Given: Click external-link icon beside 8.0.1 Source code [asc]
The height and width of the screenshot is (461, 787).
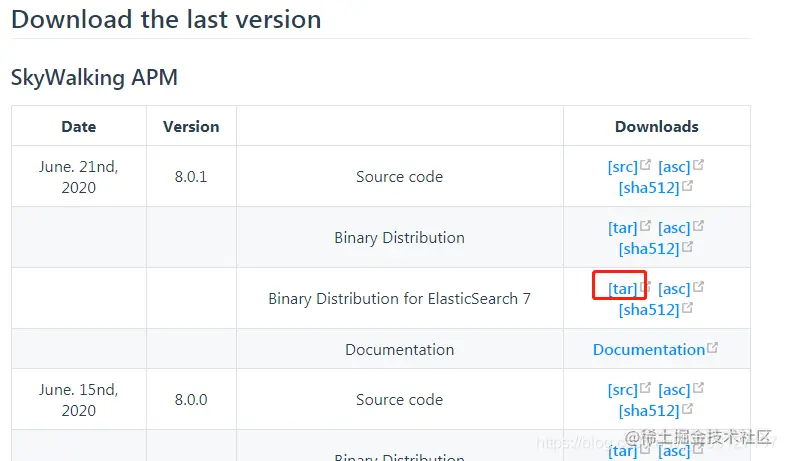Looking at the screenshot, I should pyautogui.click(x=698, y=164).
